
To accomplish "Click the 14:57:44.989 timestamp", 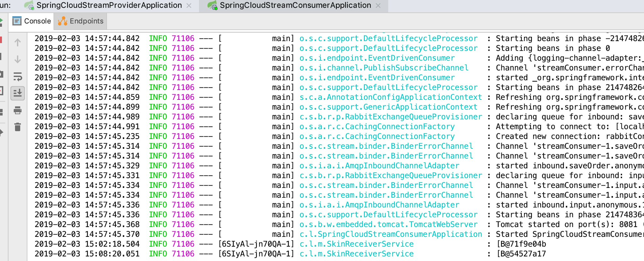I will coord(112,117).
